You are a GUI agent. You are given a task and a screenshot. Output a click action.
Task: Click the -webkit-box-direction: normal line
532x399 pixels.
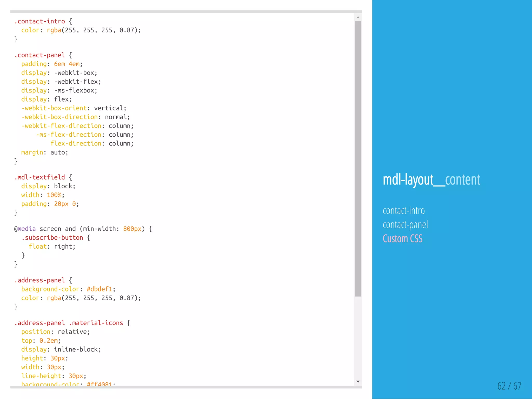pos(76,117)
